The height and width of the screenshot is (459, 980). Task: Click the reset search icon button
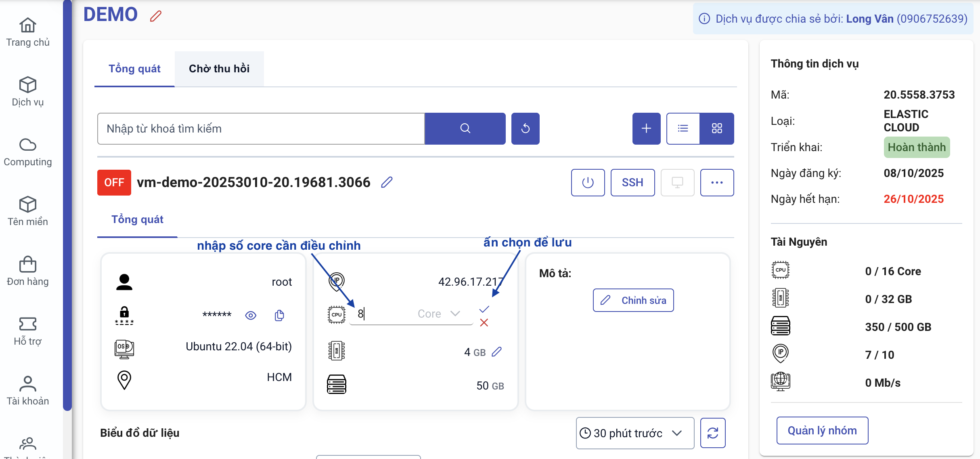point(525,128)
